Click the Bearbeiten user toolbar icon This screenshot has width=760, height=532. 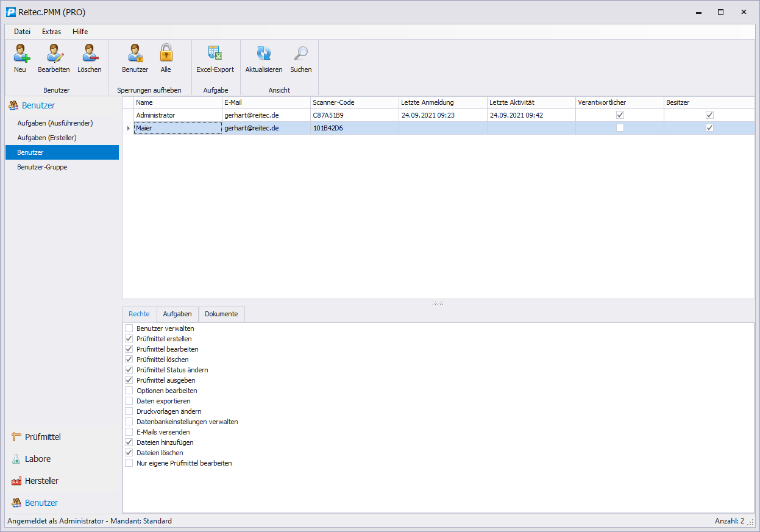pos(54,54)
